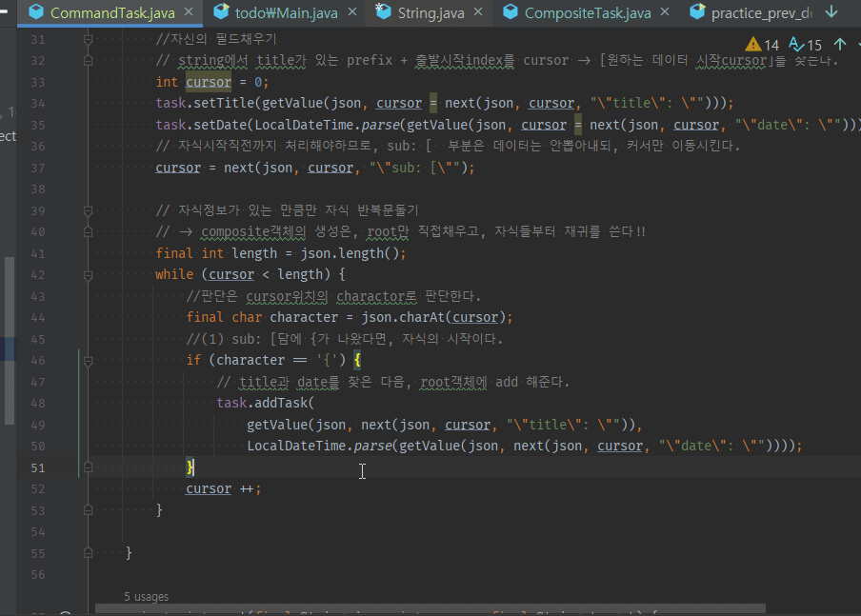Click 'LocalDateTime.parse' on line 50
The height and width of the screenshot is (616, 861).
[320, 446]
